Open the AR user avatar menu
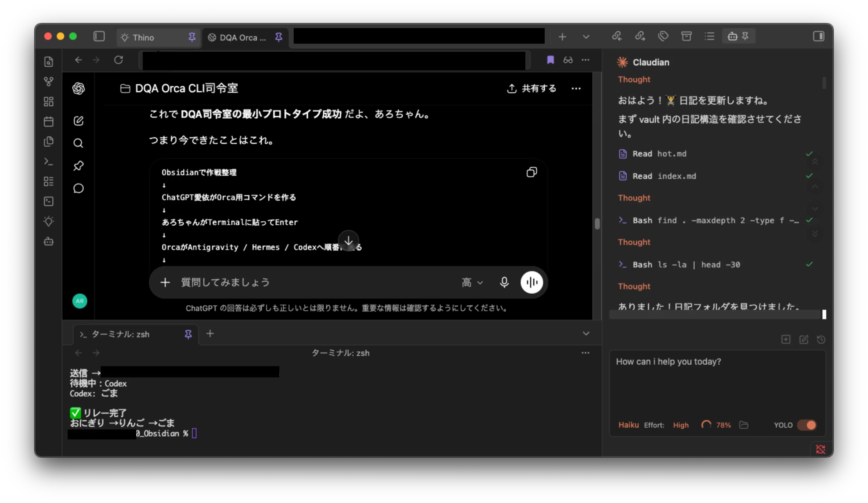This screenshot has width=868, height=503. click(x=80, y=301)
